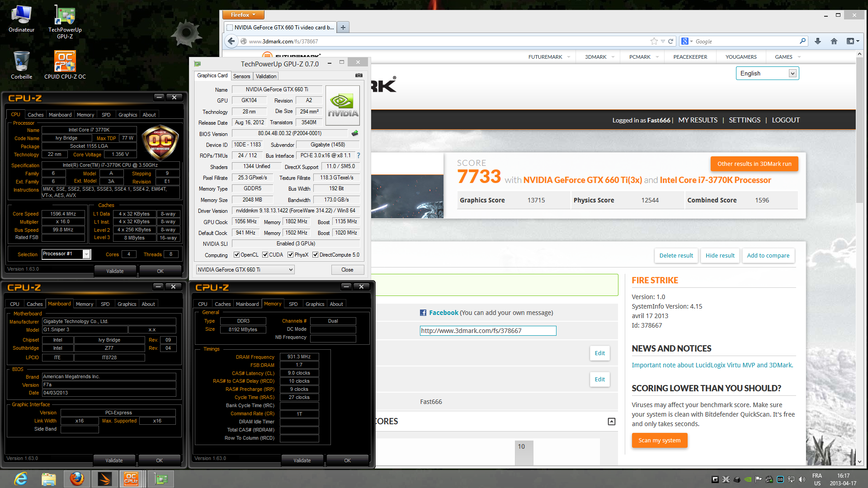Open the Corbeille recycle bin icon
868x488 pixels.
[x=21, y=64]
